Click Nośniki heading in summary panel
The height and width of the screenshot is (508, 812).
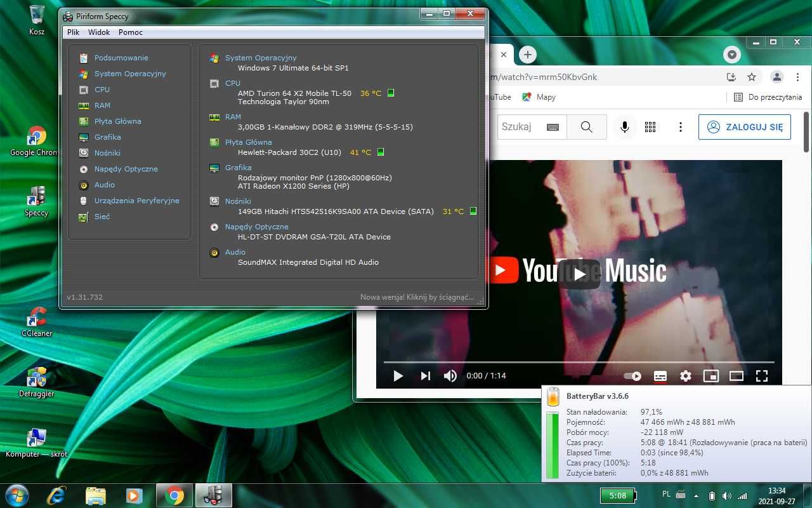(x=238, y=201)
